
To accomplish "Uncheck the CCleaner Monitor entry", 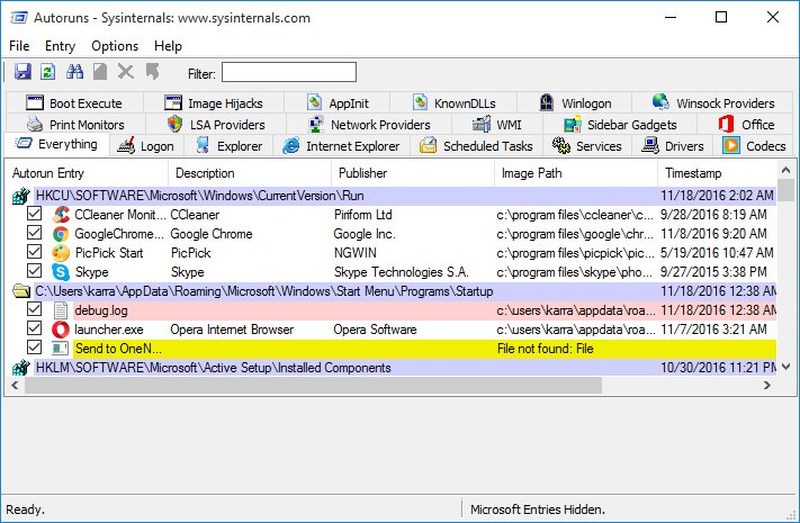I will click(x=34, y=214).
